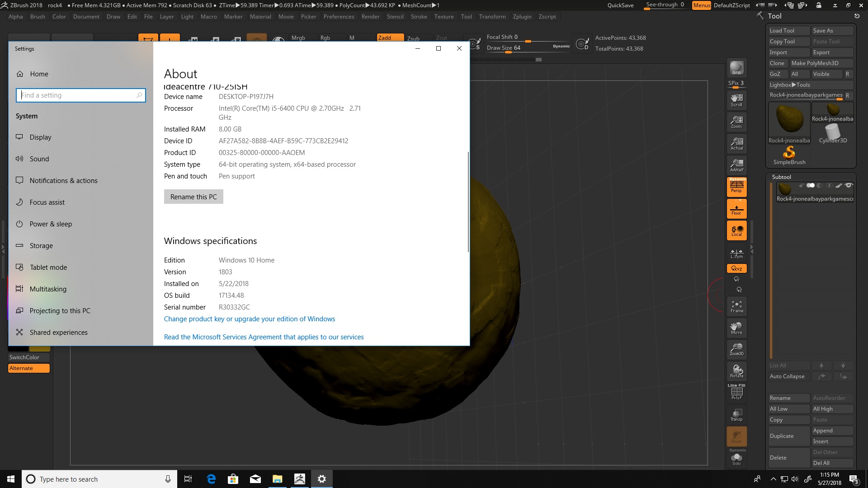The image size is (868, 488).
Task: Click the AAHalf antialiased half-size icon
Action: point(736,165)
